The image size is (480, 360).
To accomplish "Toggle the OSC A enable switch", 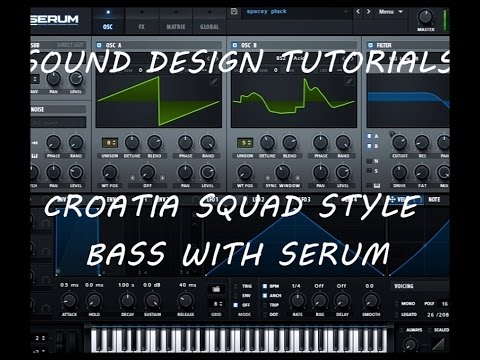I will point(99,45).
